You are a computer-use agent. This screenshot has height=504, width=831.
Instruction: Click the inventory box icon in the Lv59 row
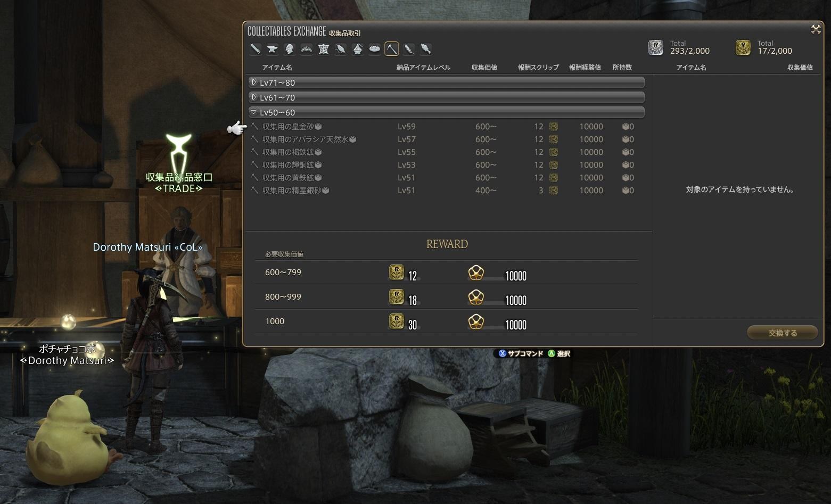click(626, 127)
